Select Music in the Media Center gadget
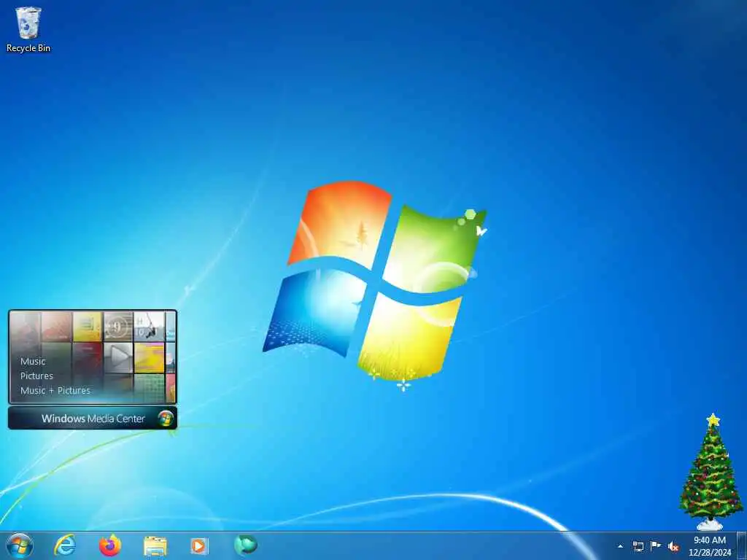Viewport: 747px width, 560px height. 33,362
